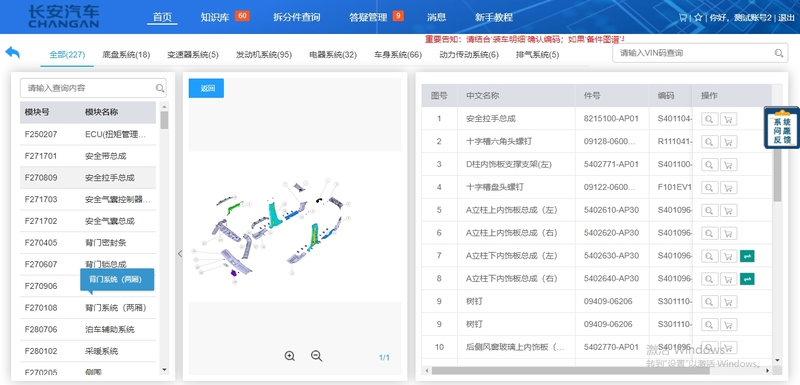
Task: Zoom out of the parts diagram
Action: coord(316,356)
